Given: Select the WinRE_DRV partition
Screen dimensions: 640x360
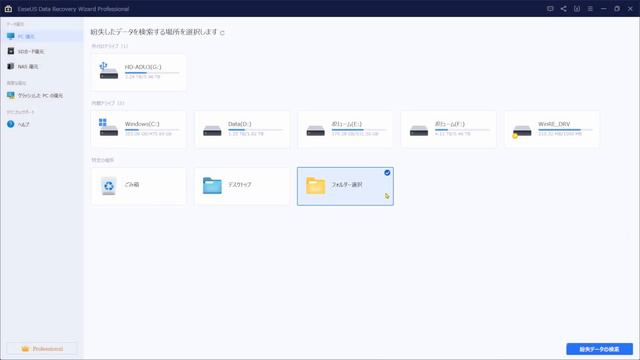Looking at the screenshot, I should pos(551,129).
